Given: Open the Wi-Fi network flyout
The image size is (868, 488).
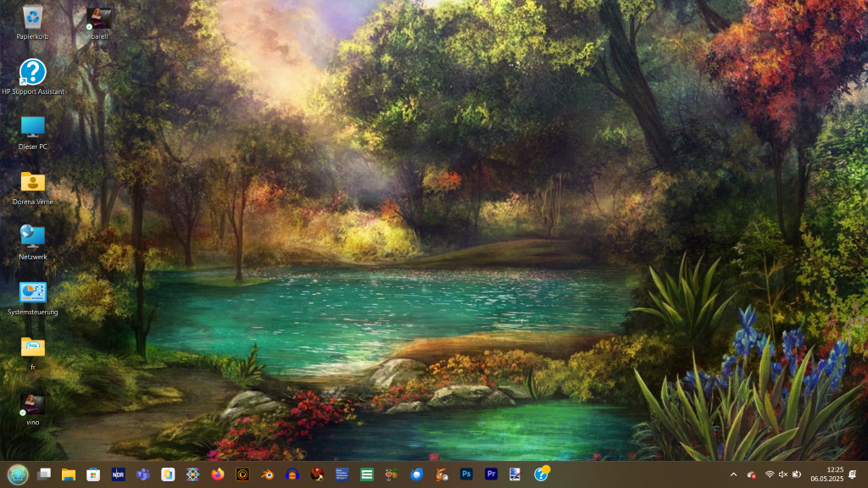Looking at the screenshot, I should pyautogui.click(x=770, y=474).
